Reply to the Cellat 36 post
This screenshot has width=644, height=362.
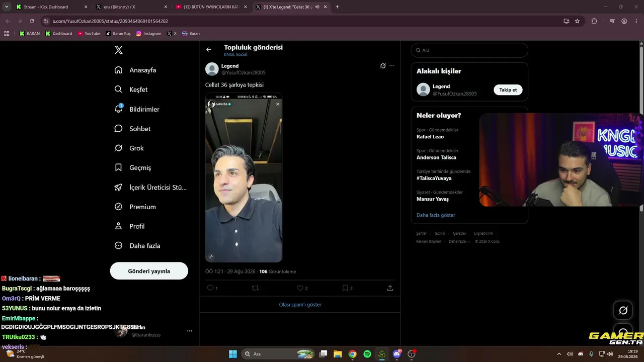tap(210, 288)
